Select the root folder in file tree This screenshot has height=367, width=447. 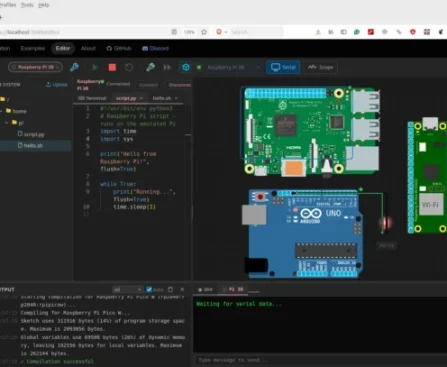5,99
